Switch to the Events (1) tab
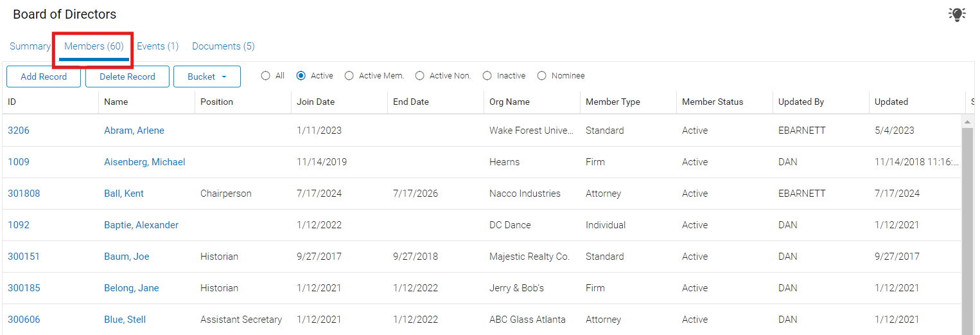980x335 pixels. pos(157,46)
